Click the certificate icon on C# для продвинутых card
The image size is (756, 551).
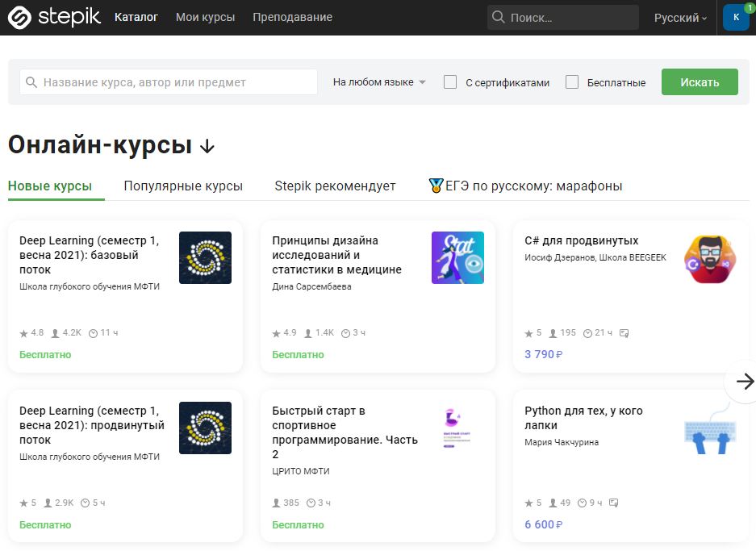tap(624, 333)
